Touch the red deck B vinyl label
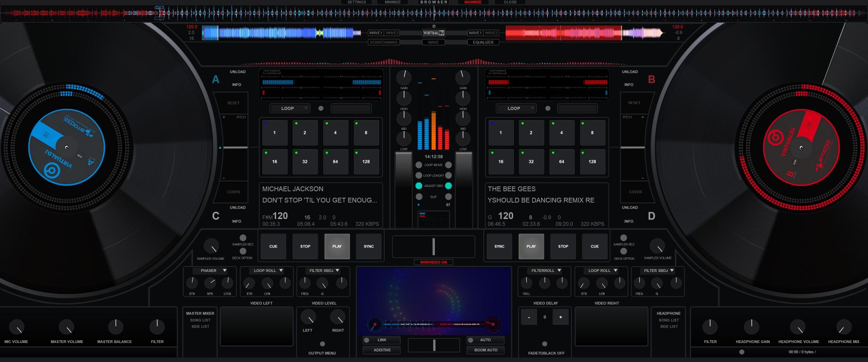Image resolution: width=868 pixels, height=362 pixels. 801,147
